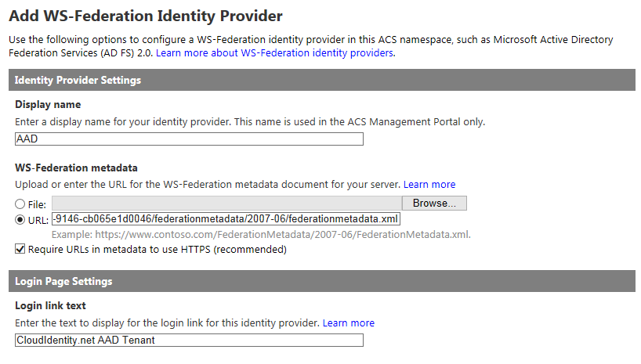Click the Browse... button

(x=434, y=203)
